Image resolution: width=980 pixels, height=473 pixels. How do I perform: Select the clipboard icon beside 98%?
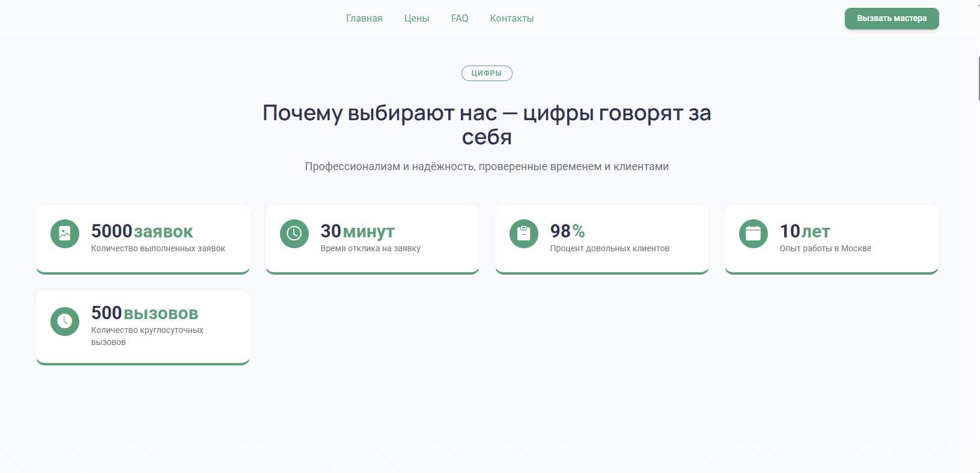(x=524, y=234)
